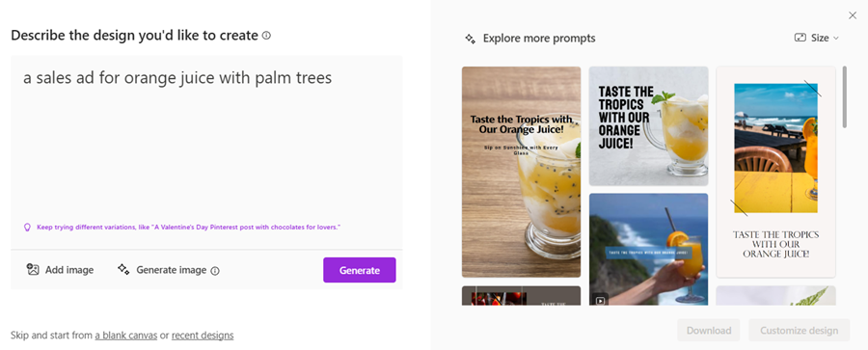This screenshot has height=350, width=868.
Task: Select the bold black text tropics design
Action: pos(648,126)
